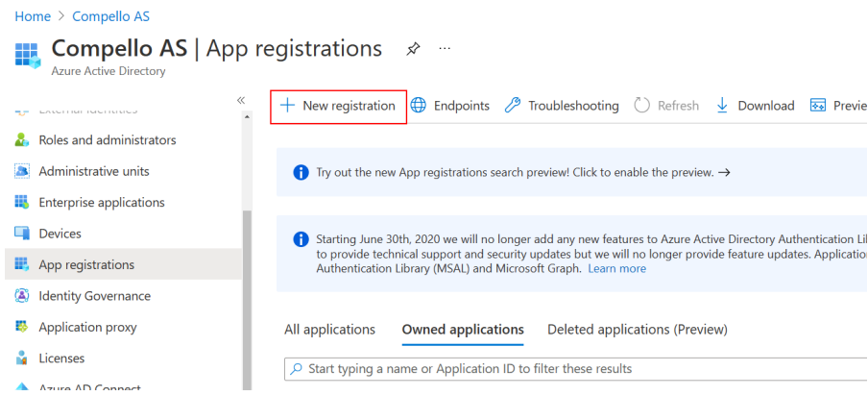
Task: Go to Home breadcrumb
Action: (33, 16)
